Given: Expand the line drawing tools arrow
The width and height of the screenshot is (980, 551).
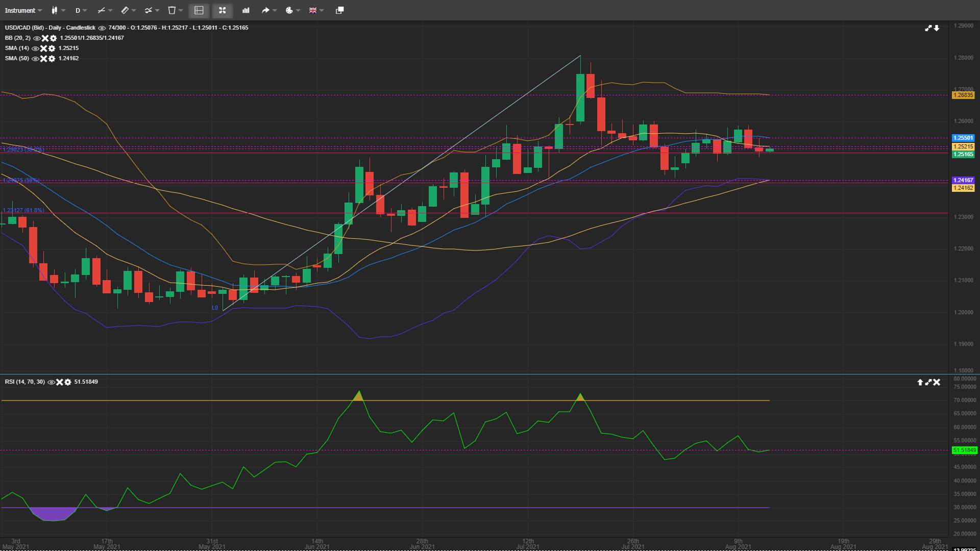Looking at the screenshot, I should pos(110,10).
